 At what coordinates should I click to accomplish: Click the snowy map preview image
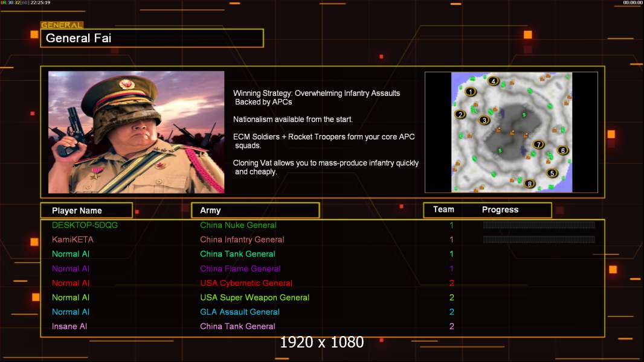tap(511, 132)
